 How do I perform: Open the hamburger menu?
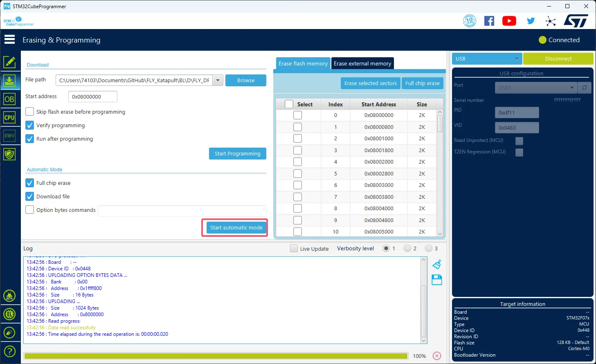tap(9, 40)
